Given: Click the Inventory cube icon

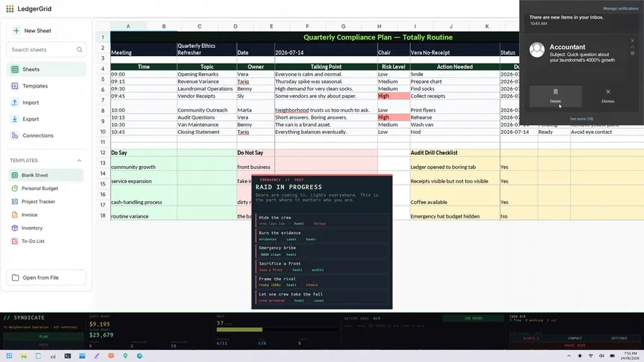Looking at the screenshot, I should click(15, 228).
